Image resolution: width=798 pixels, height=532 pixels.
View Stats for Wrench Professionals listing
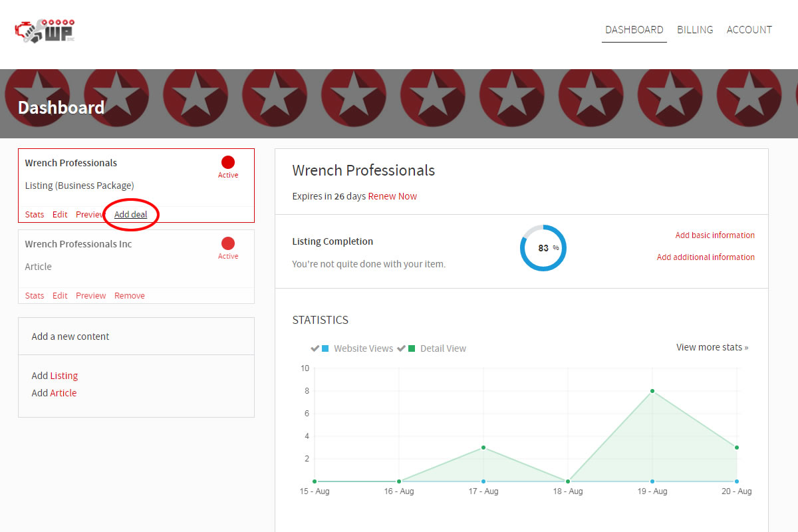(35, 215)
